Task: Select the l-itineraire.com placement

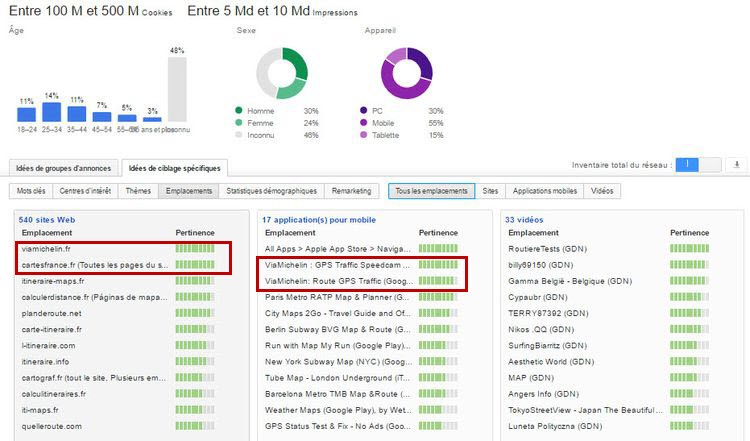Action: (48, 345)
